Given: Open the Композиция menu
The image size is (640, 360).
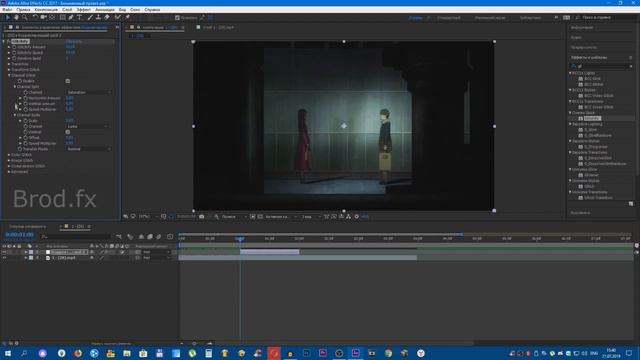Looking at the screenshot, I should point(46,9).
